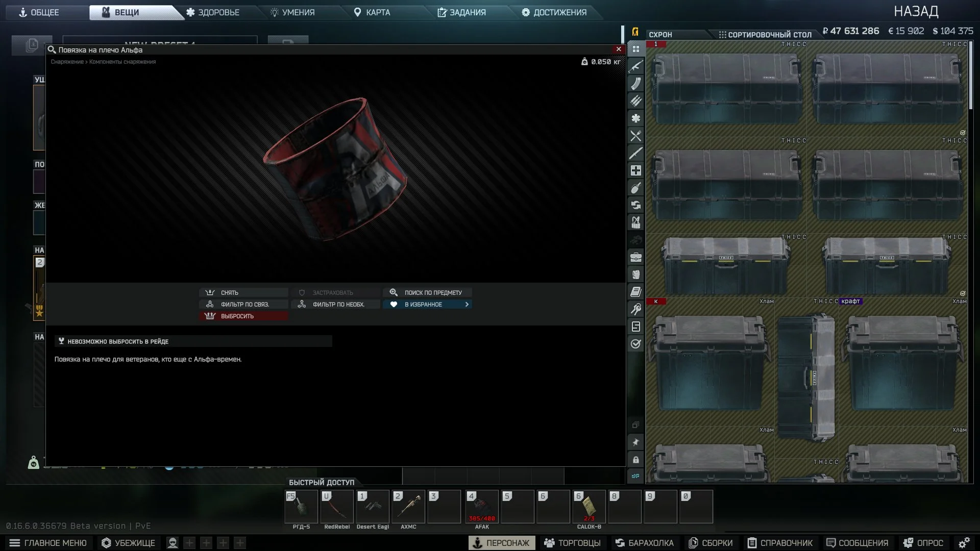The height and width of the screenshot is (551, 980).
Task: Filter stash by notes document icon
Action: (x=635, y=327)
